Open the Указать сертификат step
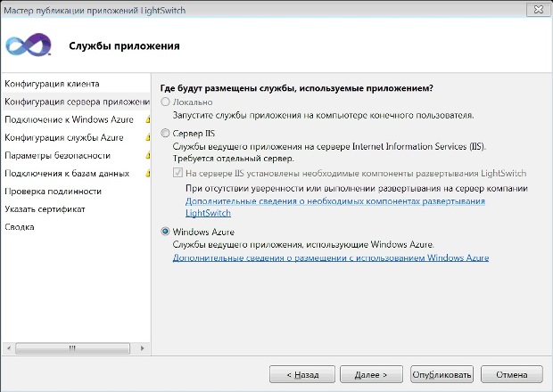Viewport: 553px width, 392px height. click(x=45, y=209)
